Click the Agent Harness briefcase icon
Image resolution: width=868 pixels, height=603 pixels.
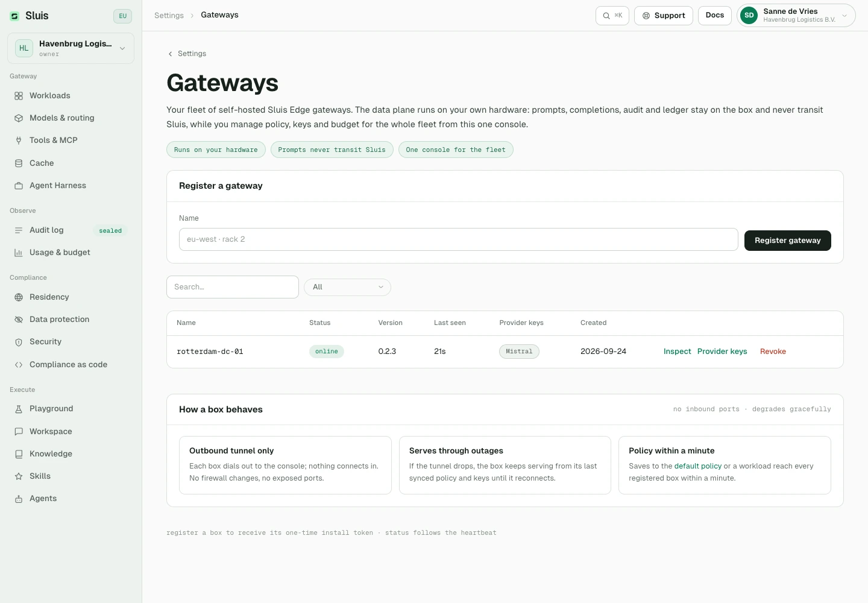tap(19, 186)
